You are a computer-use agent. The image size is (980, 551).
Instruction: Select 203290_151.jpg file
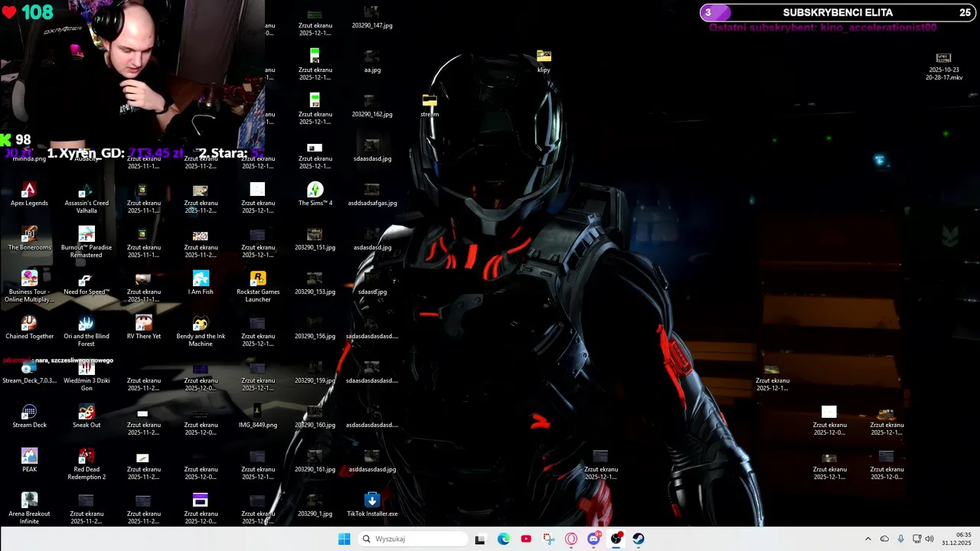click(x=315, y=239)
